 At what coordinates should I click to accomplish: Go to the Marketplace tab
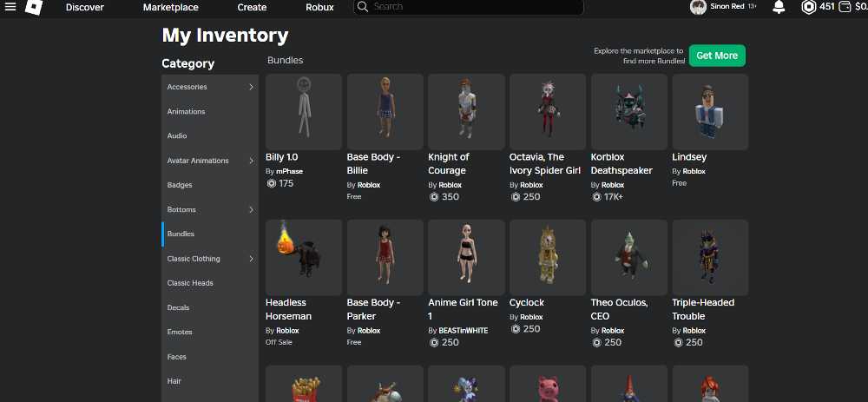point(170,7)
